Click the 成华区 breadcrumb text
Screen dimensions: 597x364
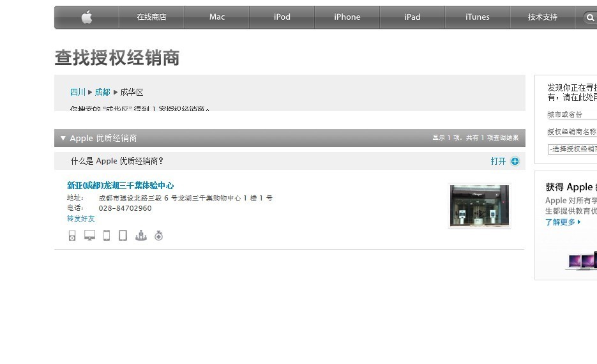tap(132, 92)
